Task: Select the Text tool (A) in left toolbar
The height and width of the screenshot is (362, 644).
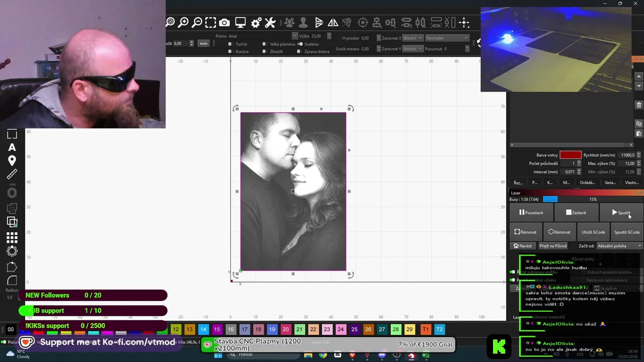Action: click(12, 147)
